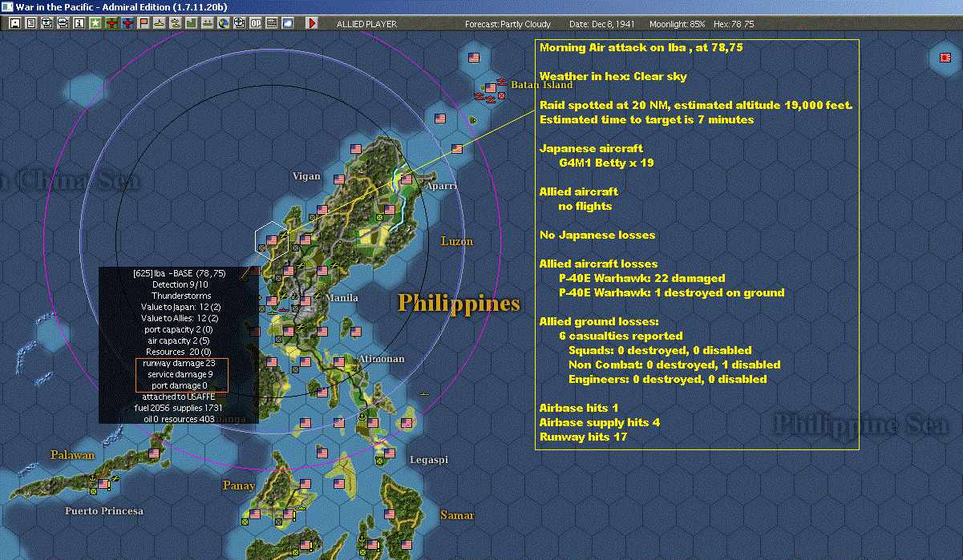Click the 'Luzon' island label
Screen dimensions: 963x560
pyautogui.click(x=457, y=241)
